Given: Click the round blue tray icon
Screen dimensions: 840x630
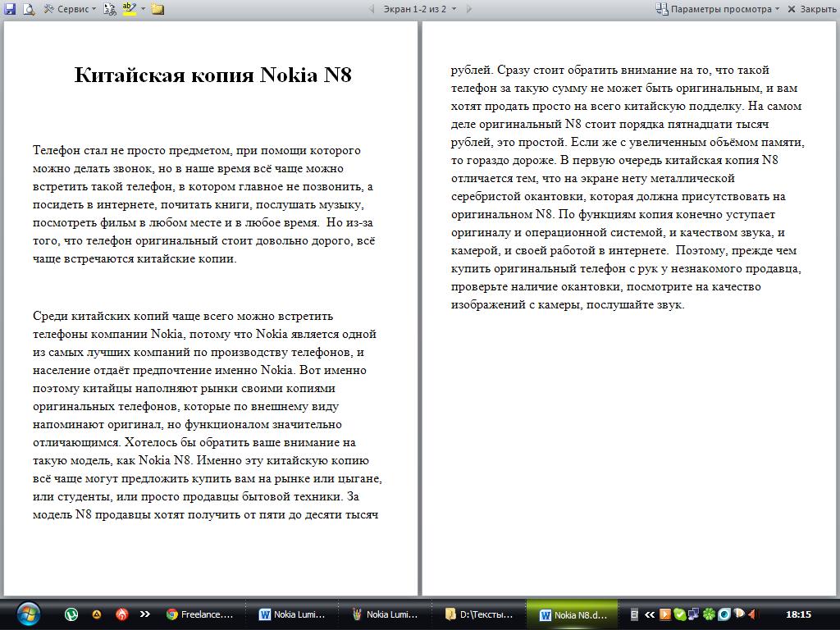Looking at the screenshot, I should click(x=724, y=614).
